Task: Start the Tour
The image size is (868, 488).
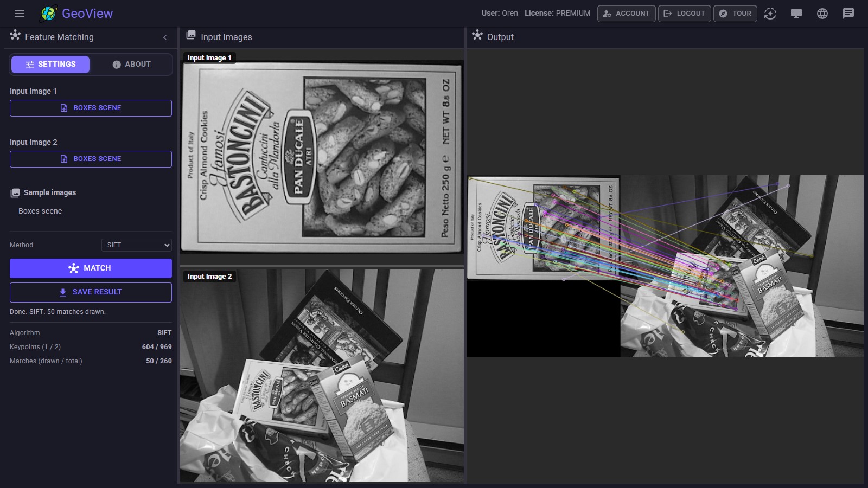Action: (x=735, y=14)
